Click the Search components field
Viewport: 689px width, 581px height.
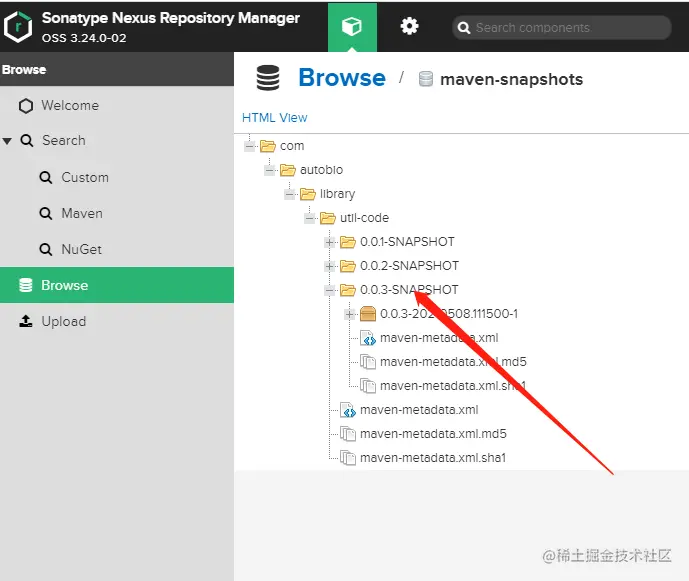[562, 28]
